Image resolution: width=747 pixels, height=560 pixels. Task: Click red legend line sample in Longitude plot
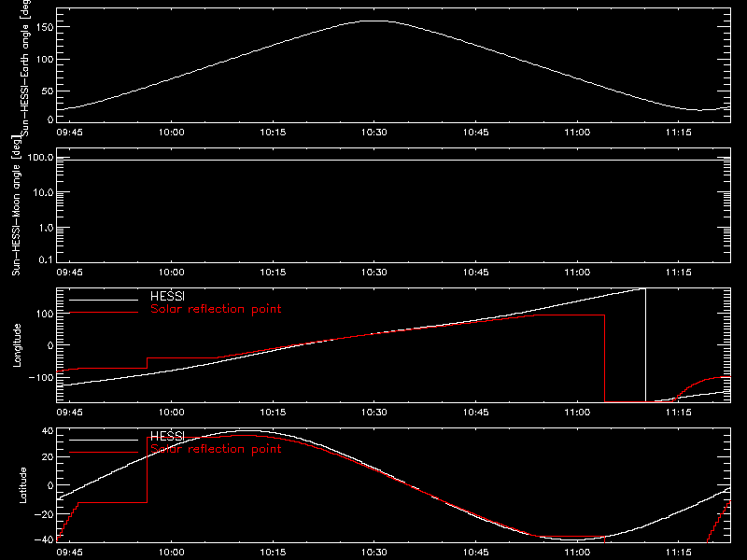[104, 313]
